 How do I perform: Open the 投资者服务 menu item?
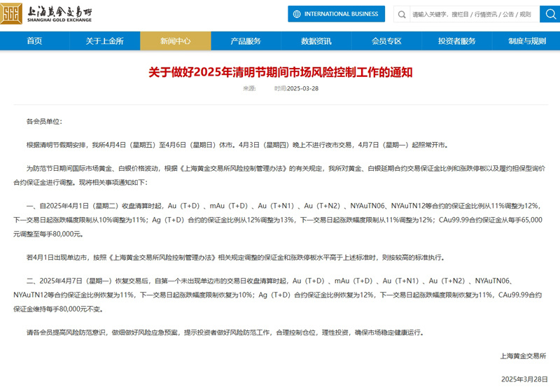pos(457,41)
